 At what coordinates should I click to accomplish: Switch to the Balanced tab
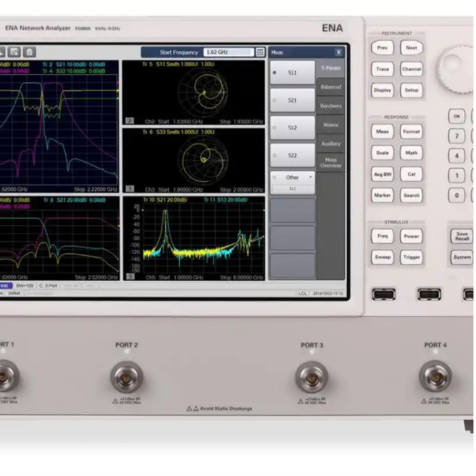point(331,87)
